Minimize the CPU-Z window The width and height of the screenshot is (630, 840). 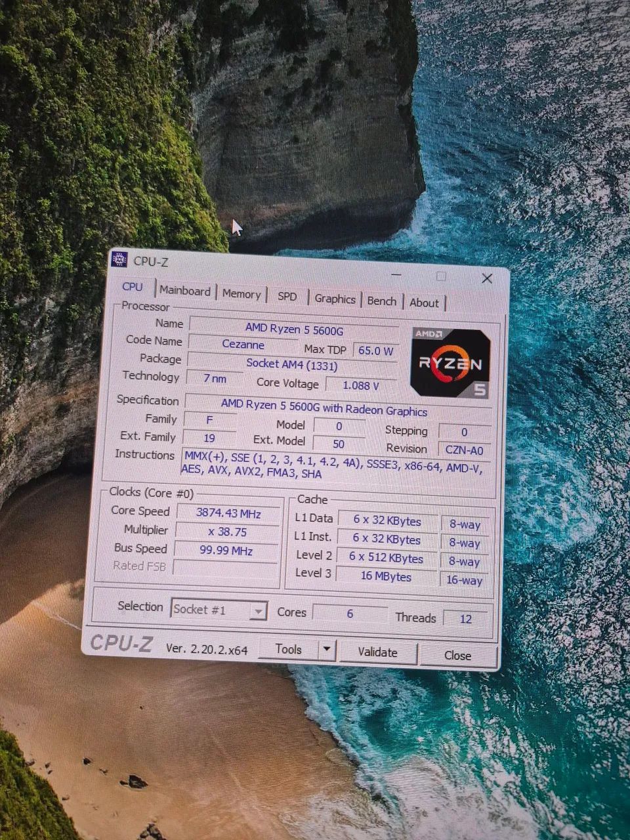pos(396,274)
